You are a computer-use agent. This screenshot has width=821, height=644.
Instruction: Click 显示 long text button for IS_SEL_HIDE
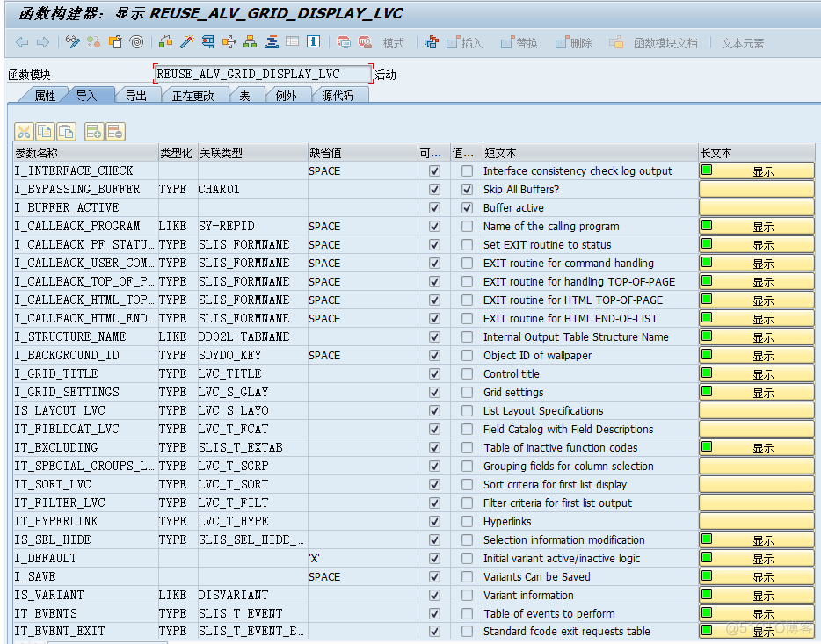pos(757,539)
